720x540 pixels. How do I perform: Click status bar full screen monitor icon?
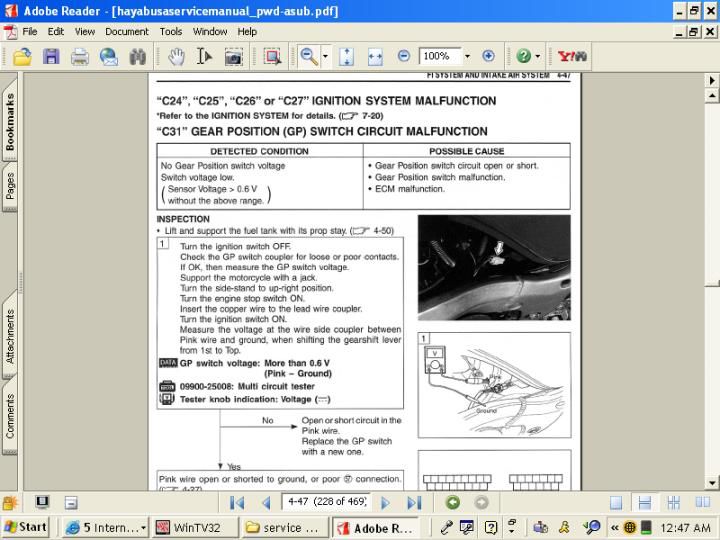(42, 502)
